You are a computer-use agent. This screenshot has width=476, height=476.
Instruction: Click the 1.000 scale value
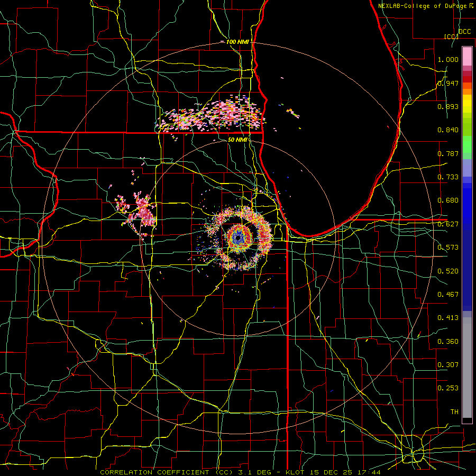click(448, 59)
